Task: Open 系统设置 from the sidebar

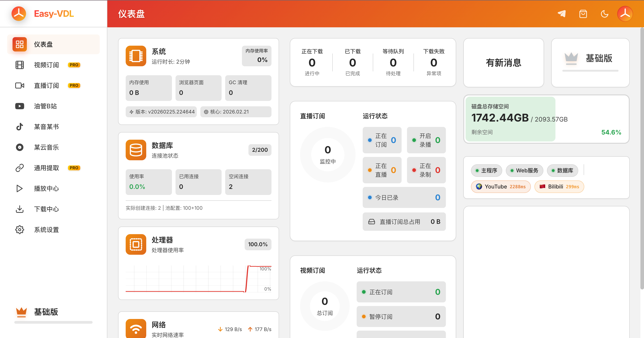Action: click(x=47, y=229)
